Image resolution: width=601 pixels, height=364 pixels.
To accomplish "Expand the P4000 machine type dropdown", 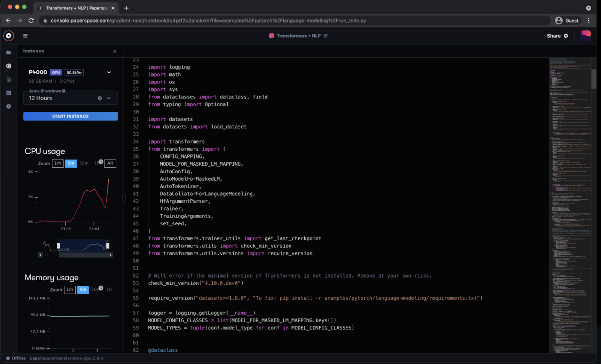I will pos(109,72).
